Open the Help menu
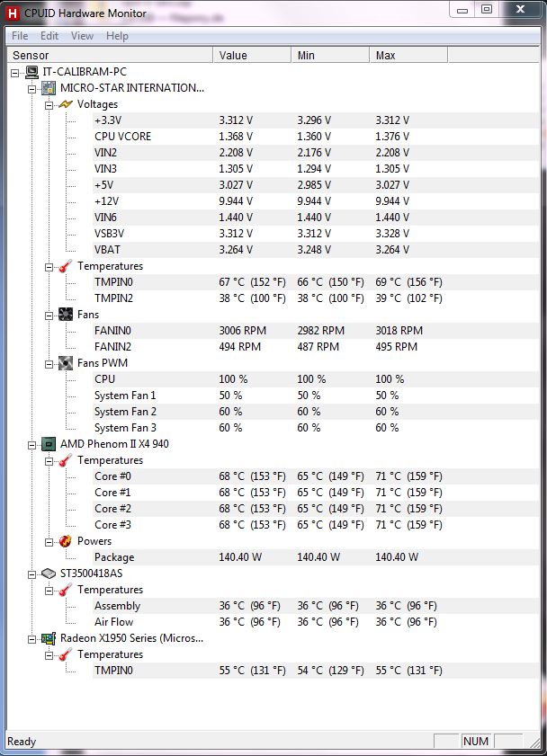Viewport: 547px width, 756px height. (117, 36)
